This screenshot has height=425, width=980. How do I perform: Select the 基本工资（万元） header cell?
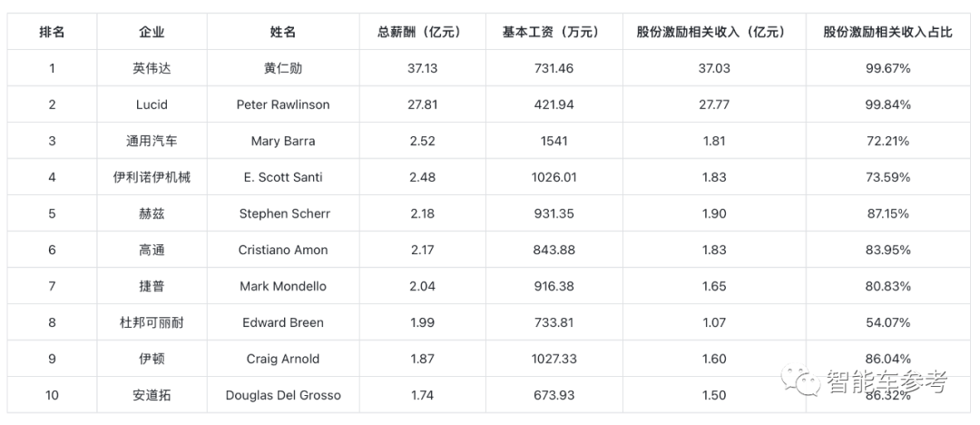(554, 32)
